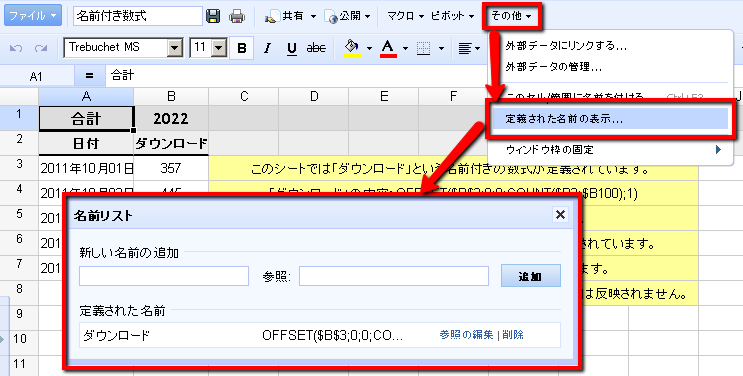The height and width of the screenshot is (376, 743).
Task: Click the 参照 reference input field
Action: [x=394, y=276]
